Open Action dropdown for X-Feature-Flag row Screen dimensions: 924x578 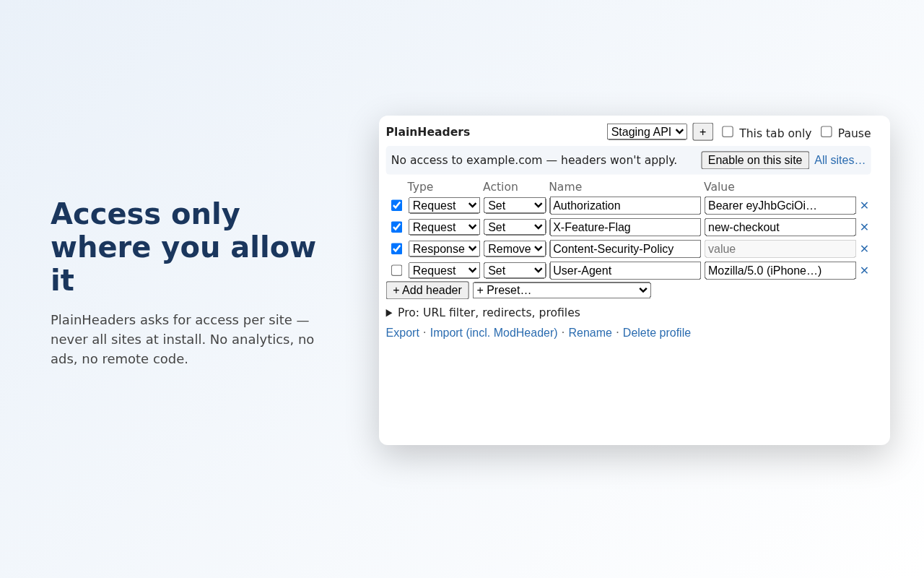coord(515,227)
